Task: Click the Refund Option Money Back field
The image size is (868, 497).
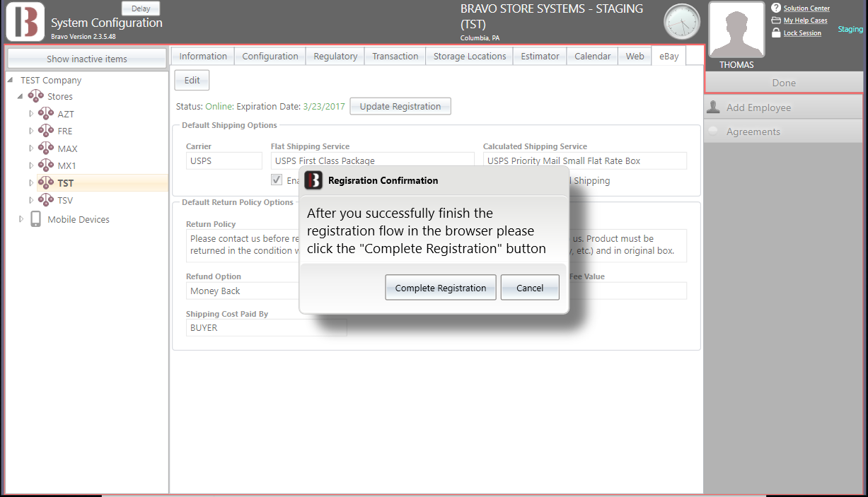Action: click(x=243, y=291)
